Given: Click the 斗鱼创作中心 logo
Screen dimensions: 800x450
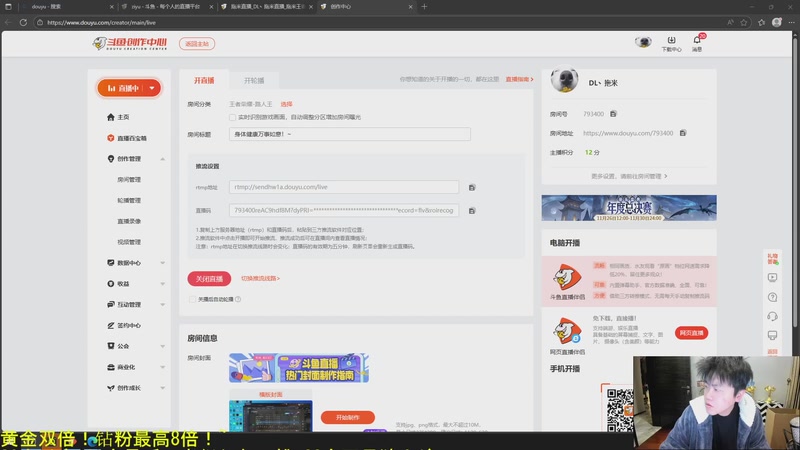Looking at the screenshot, I should pyautogui.click(x=130, y=43).
